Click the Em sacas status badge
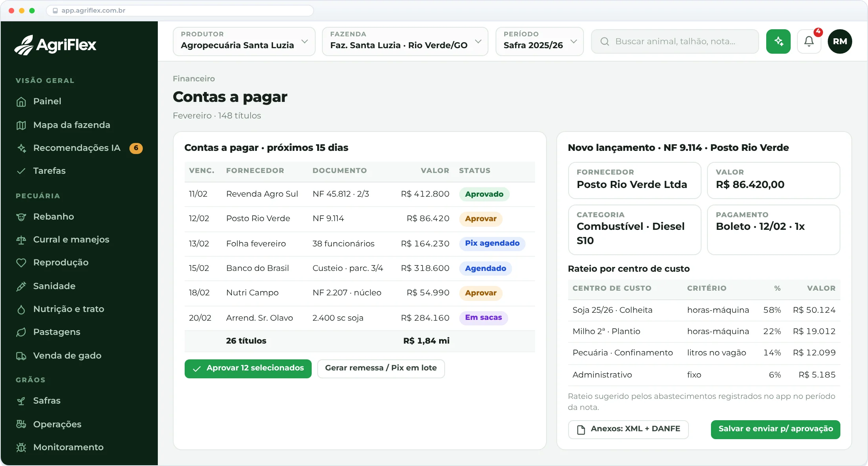Image resolution: width=868 pixels, height=466 pixels. pyautogui.click(x=483, y=318)
